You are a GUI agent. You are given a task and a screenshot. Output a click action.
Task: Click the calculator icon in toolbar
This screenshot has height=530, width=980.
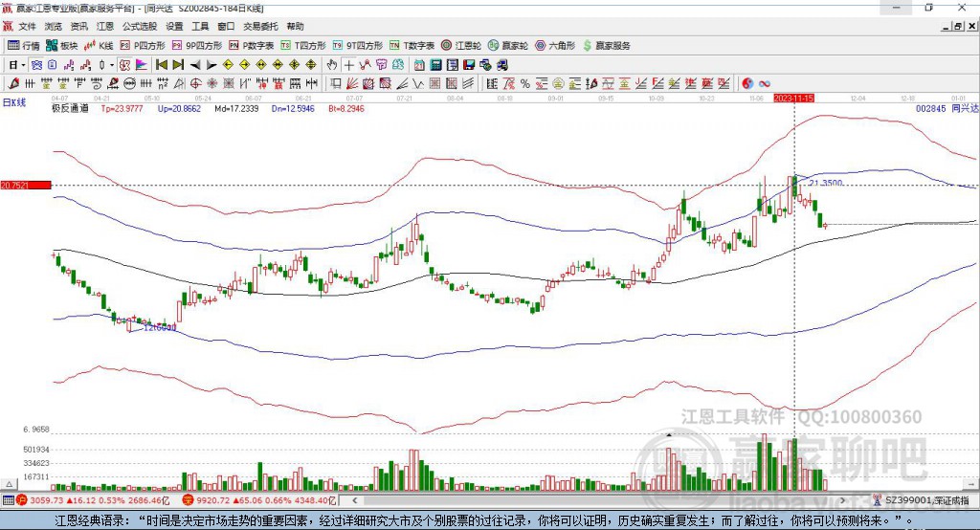tap(435, 65)
